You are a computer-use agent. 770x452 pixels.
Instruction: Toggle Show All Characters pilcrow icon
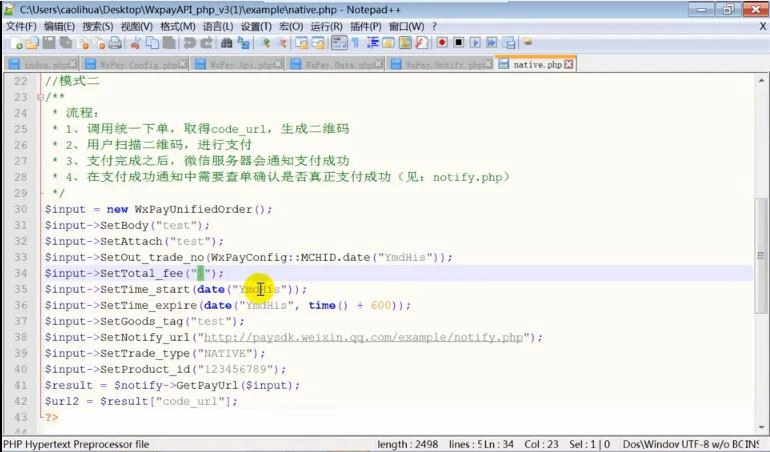click(x=356, y=43)
